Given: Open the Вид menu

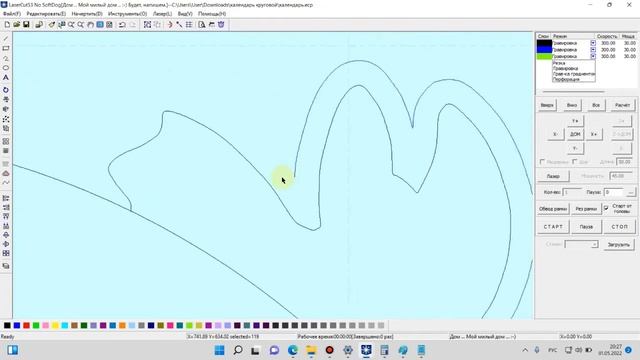Looking at the screenshot, I should click(185, 13).
